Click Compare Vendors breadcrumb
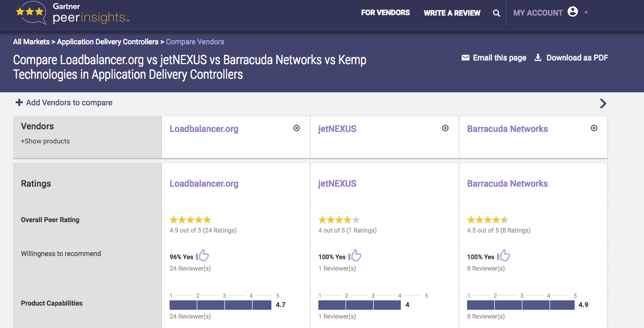This screenshot has width=644, height=328. tap(195, 42)
